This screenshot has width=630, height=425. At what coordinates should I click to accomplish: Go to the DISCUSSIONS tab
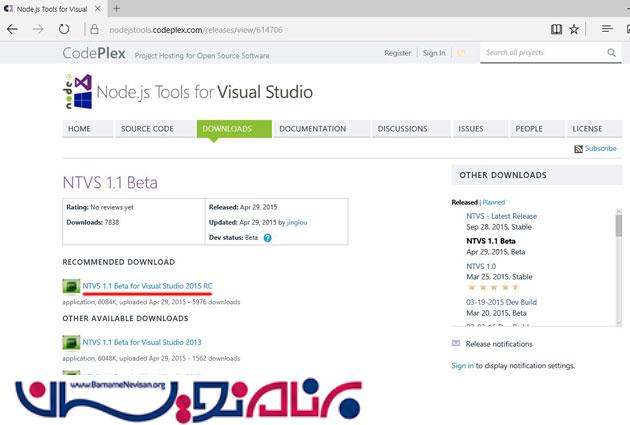point(411,129)
